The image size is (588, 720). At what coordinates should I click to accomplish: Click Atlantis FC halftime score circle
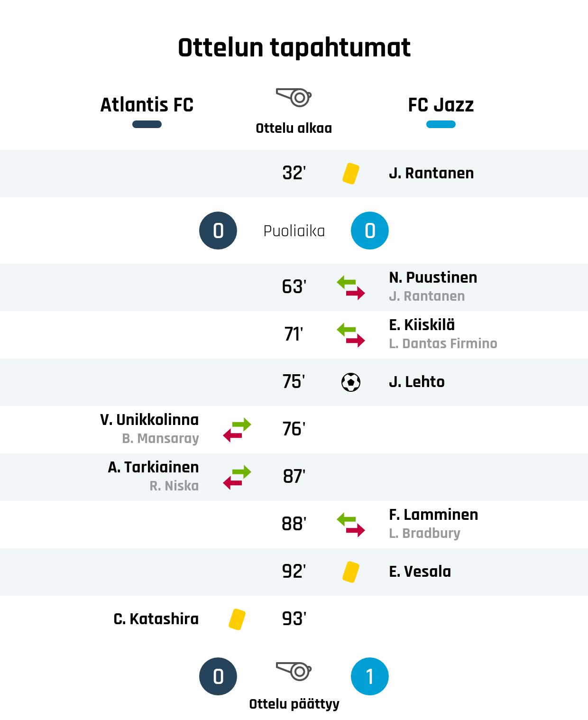[x=218, y=231]
